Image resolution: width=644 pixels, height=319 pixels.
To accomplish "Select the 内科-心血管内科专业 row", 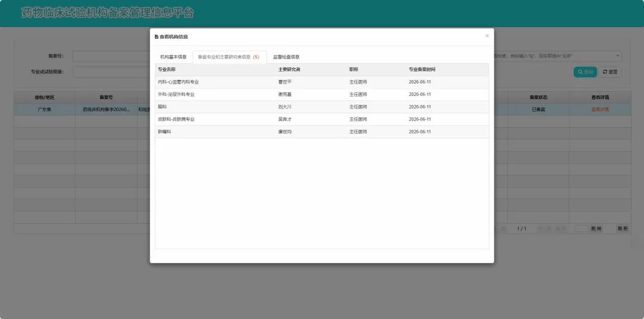I will pyautogui.click(x=321, y=82).
